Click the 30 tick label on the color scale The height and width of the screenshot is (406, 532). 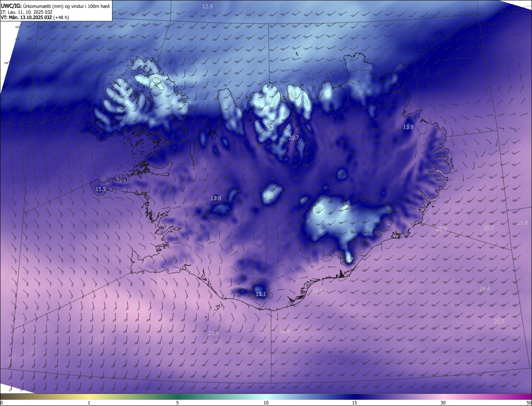pyautogui.click(x=443, y=403)
